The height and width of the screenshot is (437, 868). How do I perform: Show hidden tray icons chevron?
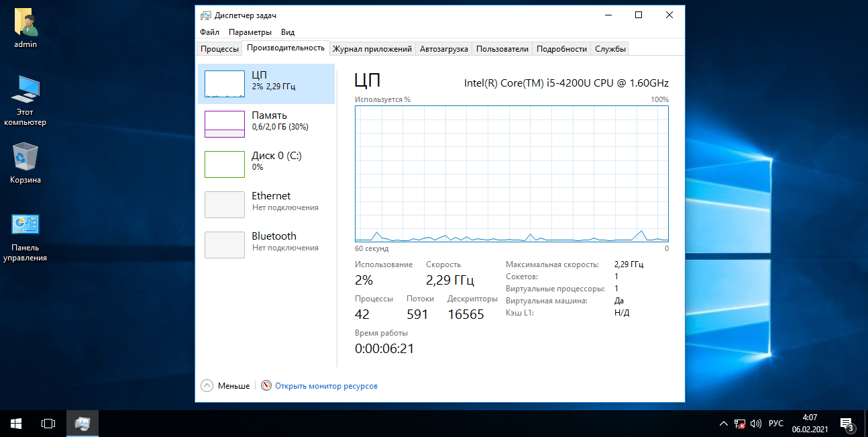[x=723, y=424]
